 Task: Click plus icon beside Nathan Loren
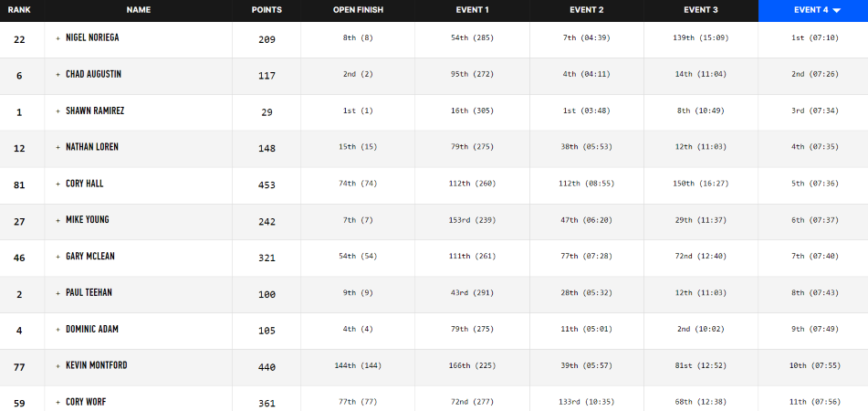point(58,148)
